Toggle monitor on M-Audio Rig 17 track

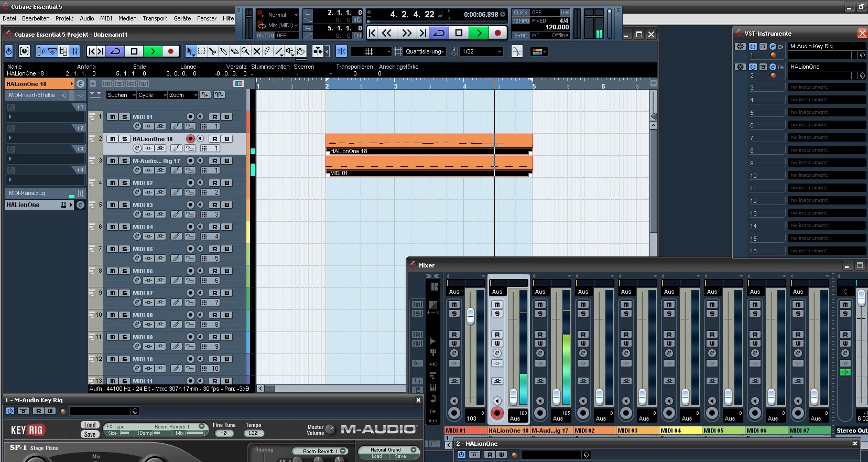[200, 161]
